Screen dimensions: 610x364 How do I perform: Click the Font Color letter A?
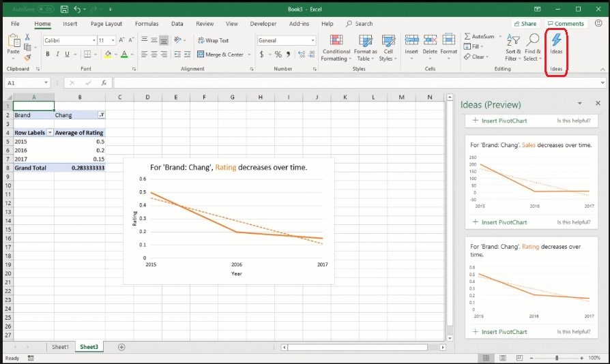point(124,54)
